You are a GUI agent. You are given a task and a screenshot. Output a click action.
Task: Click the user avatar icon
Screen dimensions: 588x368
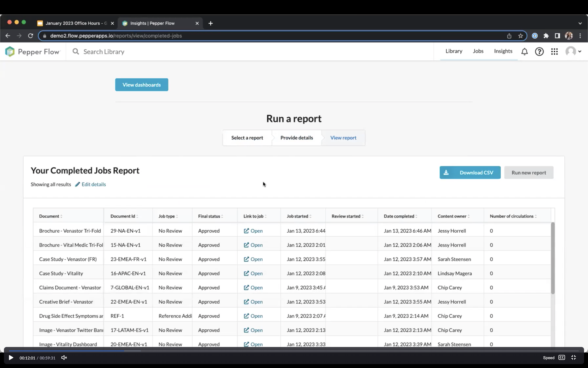click(x=570, y=51)
